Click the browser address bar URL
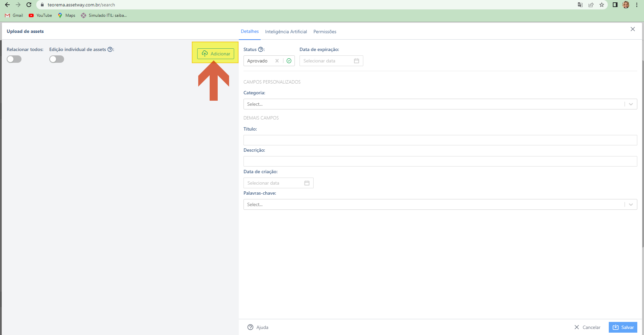The height and width of the screenshot is (335, 644). [81, 5]
